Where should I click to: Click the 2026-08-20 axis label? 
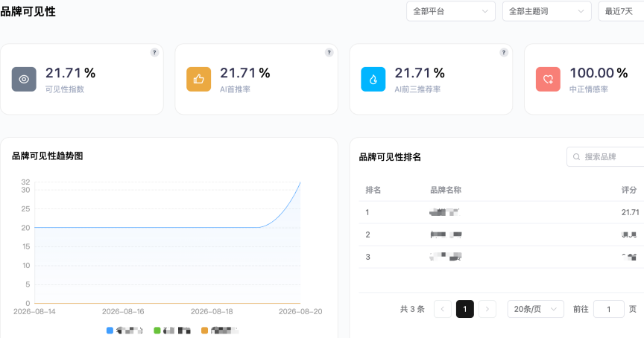tap(300, 312)
